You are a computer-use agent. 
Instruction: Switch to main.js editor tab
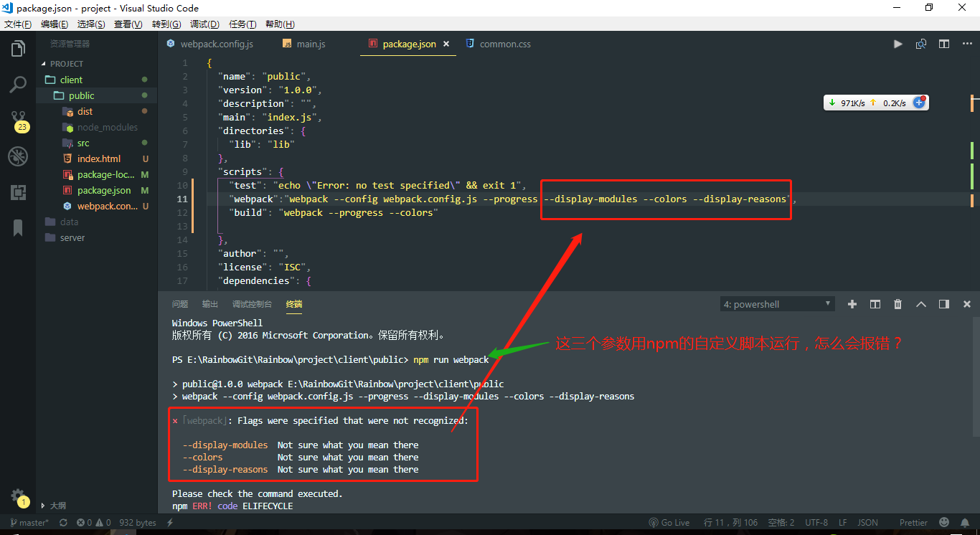(x=311, y=44)
